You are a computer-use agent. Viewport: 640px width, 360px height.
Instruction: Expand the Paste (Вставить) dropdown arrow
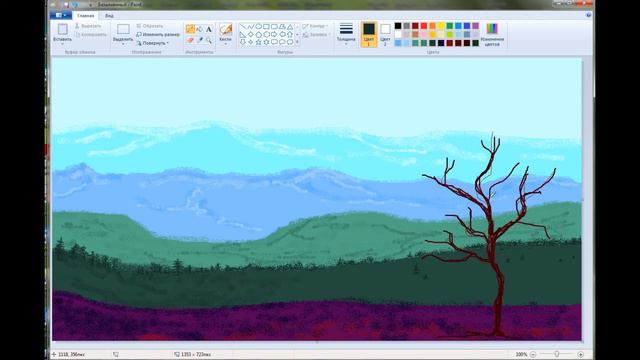pyautogui.click(x=62, y=44)
